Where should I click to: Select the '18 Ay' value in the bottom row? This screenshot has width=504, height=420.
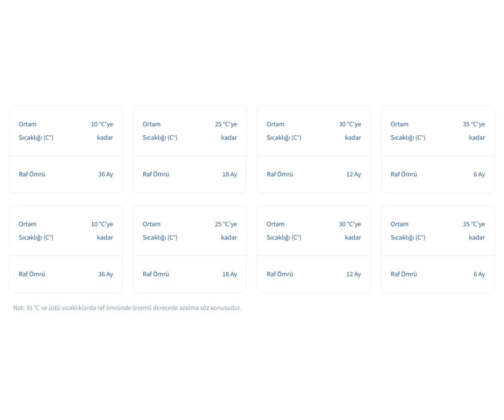coord(229,274)
